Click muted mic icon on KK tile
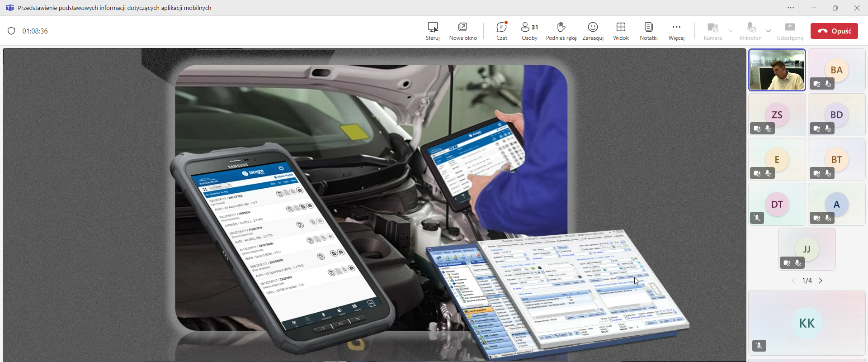 759,346
